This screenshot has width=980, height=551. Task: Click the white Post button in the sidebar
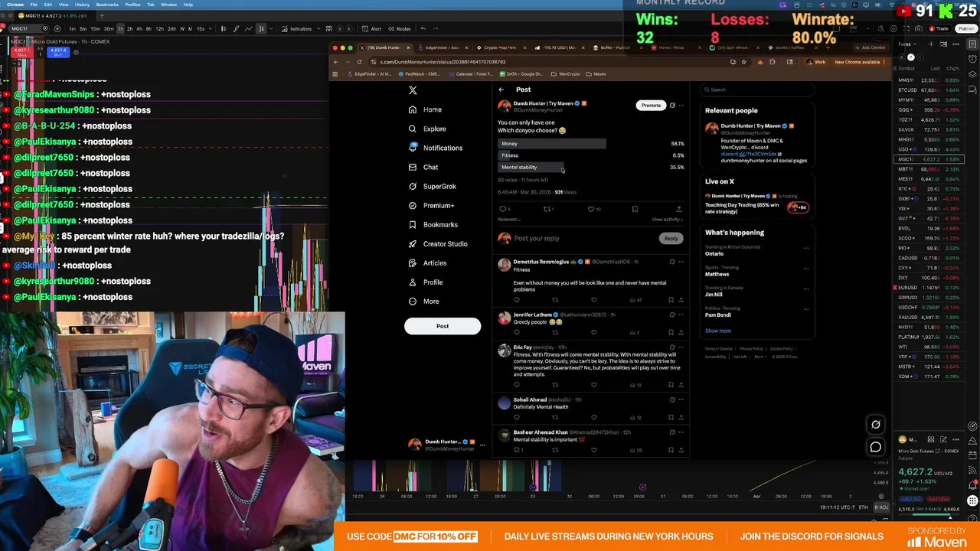pos(443,327)
